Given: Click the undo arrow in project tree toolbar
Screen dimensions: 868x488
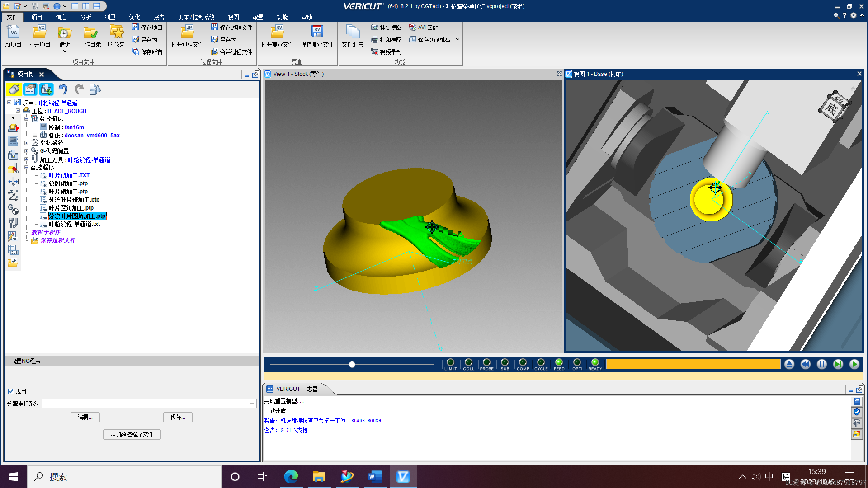Looking at the screenshot, I should (63, 89).
